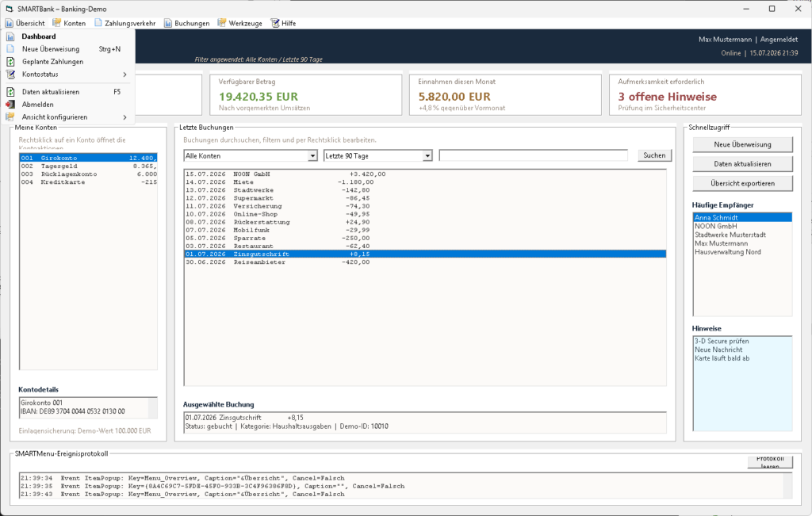This screenshot has height=516, width=812.
Task: Click the Ansicht konfigurieren folder icon
Action: point(10,117)
